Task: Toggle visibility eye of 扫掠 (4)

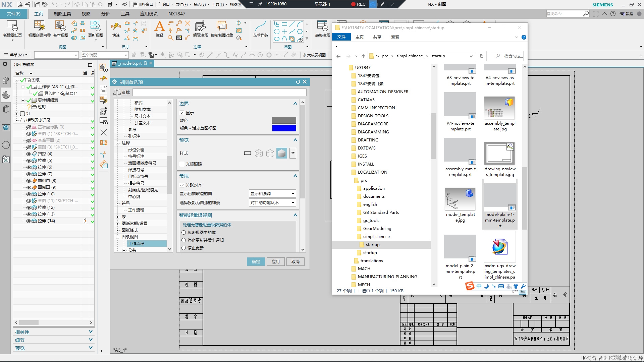Action: 29,154
